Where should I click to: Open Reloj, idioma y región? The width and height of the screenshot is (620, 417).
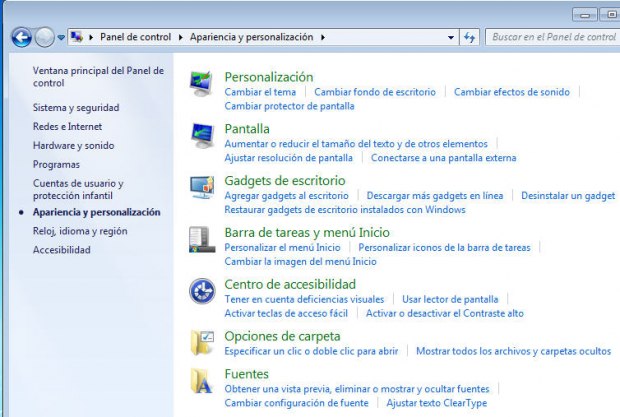click(80, 231)
